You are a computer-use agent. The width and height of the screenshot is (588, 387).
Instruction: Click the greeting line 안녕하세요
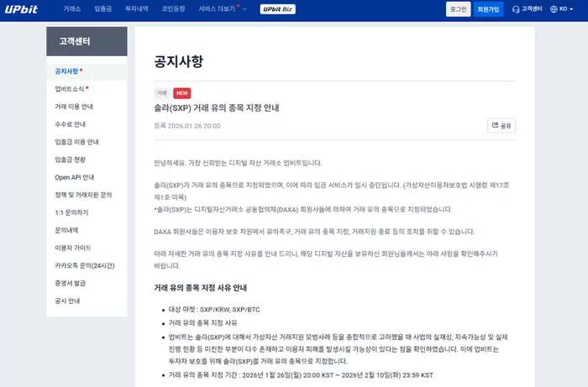click(238, 163)
